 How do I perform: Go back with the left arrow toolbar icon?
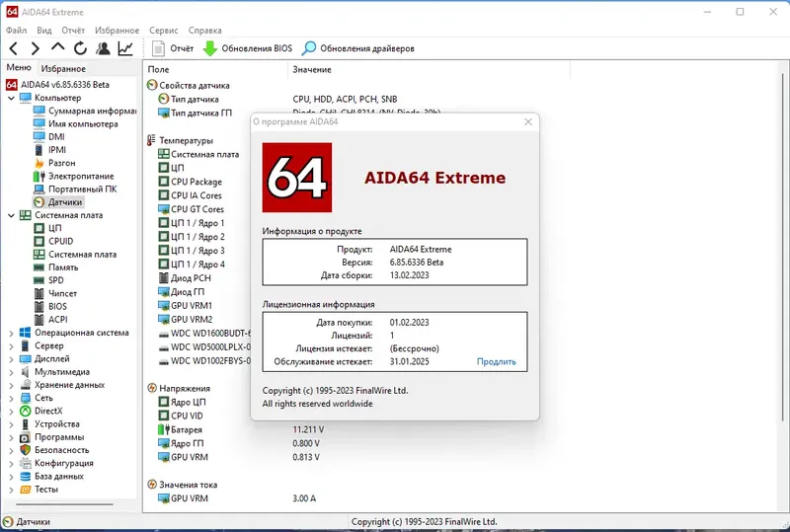[14, 48]
